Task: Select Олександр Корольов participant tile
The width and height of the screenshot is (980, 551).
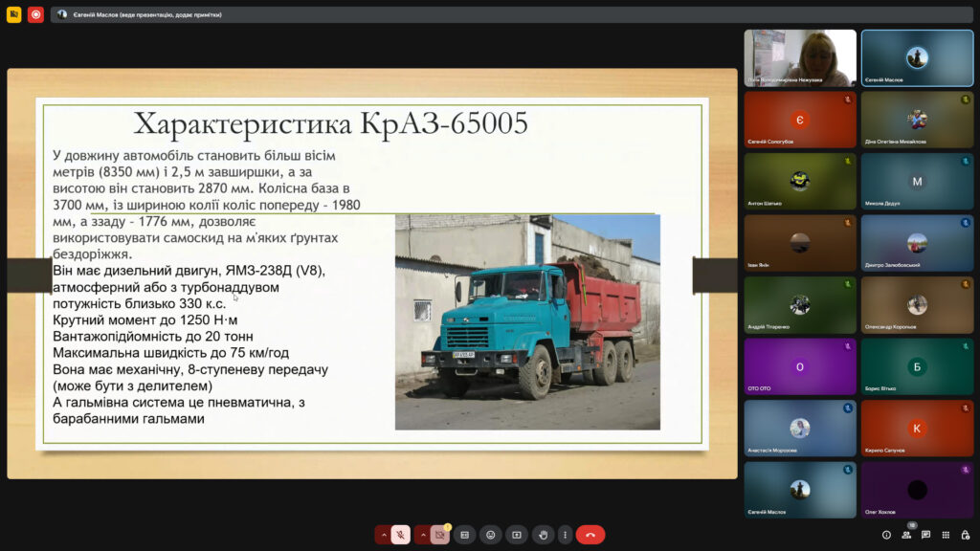Action: (917, 305)
